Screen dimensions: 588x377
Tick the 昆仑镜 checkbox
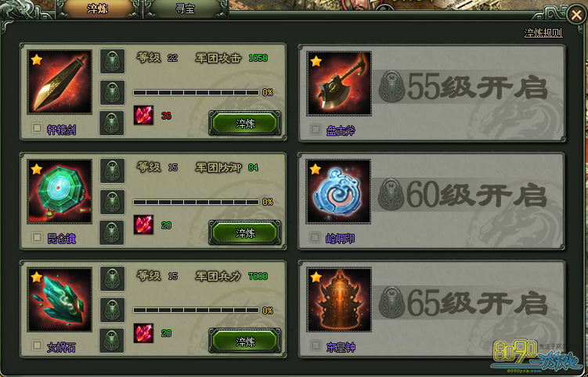(x=37, y=237)
